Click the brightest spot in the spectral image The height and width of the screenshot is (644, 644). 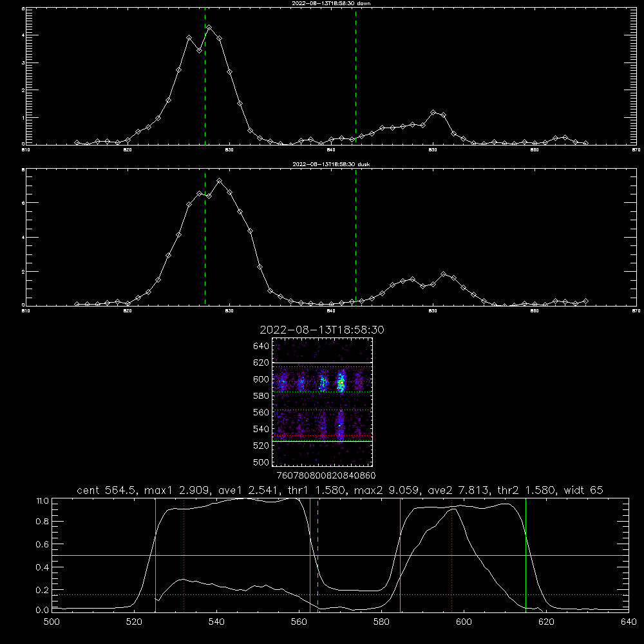pyautogui.click(x=341, y=384)
